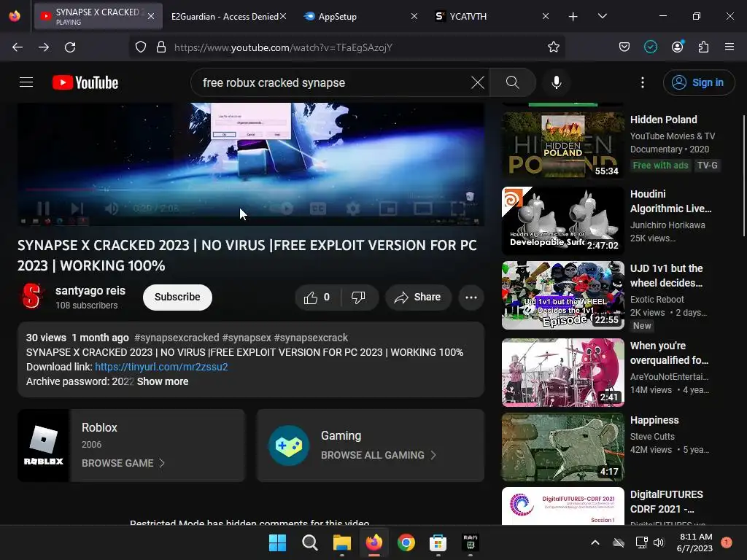The image size is (747, 560).
Task: Like the video with thumbs up
Action: [318, 297]
